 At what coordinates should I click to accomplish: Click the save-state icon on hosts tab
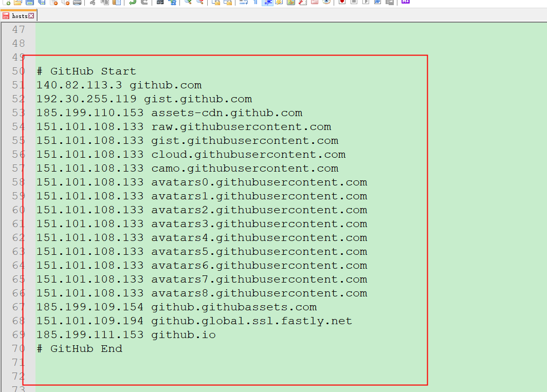6,16
